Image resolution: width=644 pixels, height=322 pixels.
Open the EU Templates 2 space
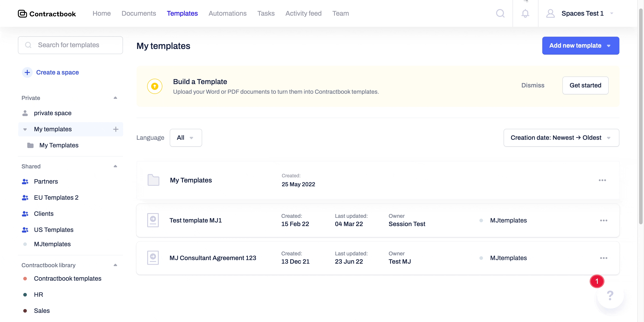tap(56, 197)
